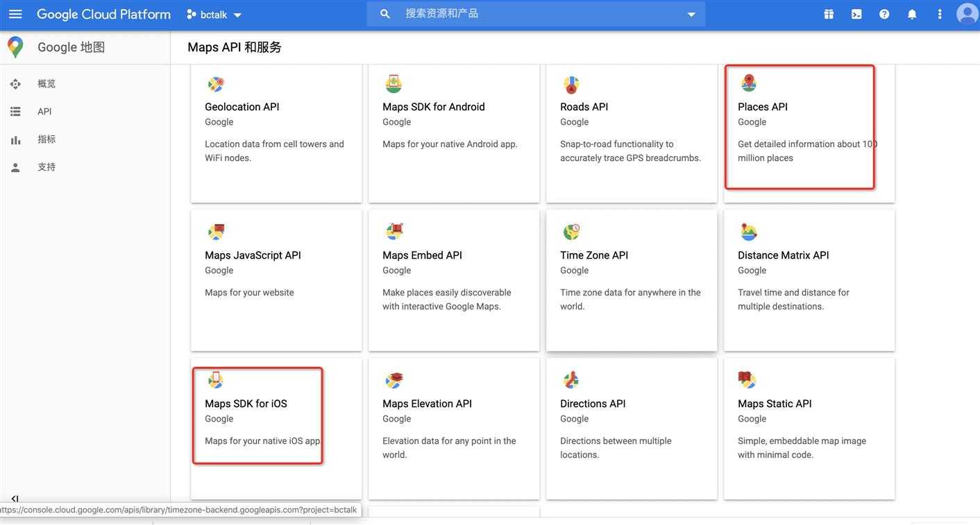The image size is (980, 525).
Task: Open the Places API title
Action: [x=763, y=107]
